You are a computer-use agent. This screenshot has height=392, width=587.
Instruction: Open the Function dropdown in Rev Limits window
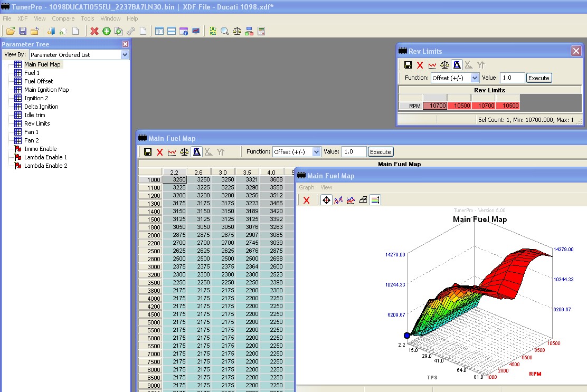(475, 78)
